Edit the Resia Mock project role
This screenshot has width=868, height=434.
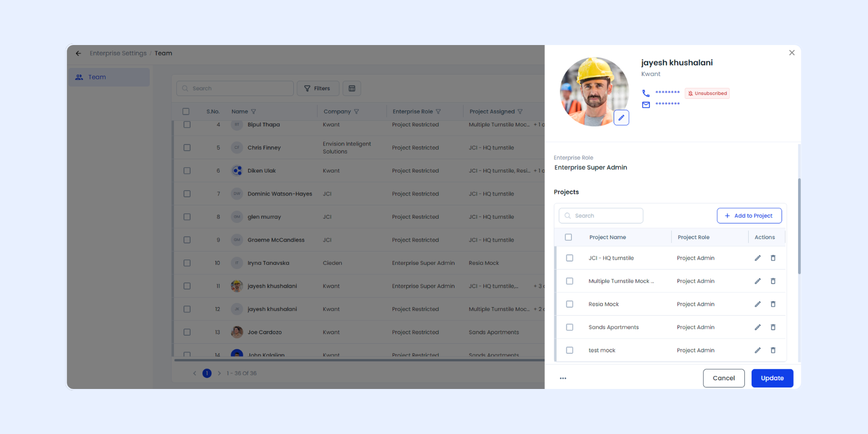click(757, 304)
